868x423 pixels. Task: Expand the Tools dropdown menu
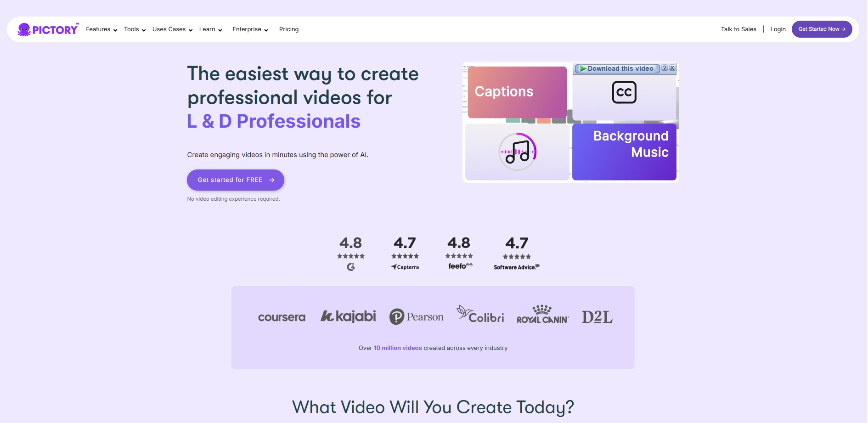135,29
